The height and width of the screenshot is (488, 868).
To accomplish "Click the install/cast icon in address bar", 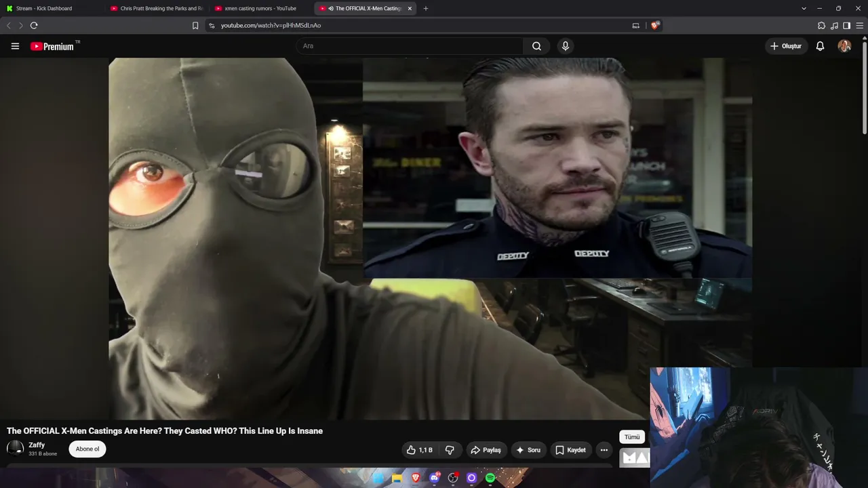I will click(x=635, y=26).
